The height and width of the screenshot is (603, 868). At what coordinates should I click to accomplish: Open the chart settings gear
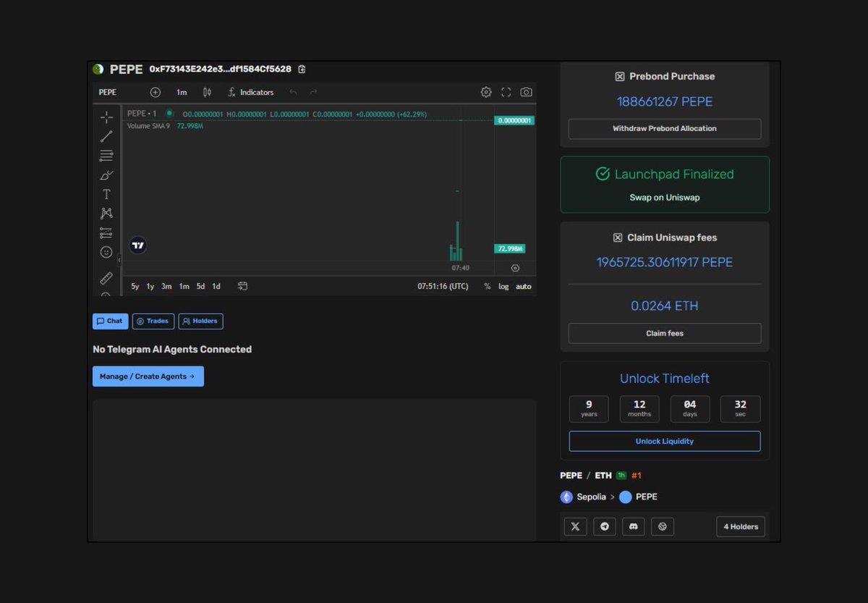[x=486, y=92]
